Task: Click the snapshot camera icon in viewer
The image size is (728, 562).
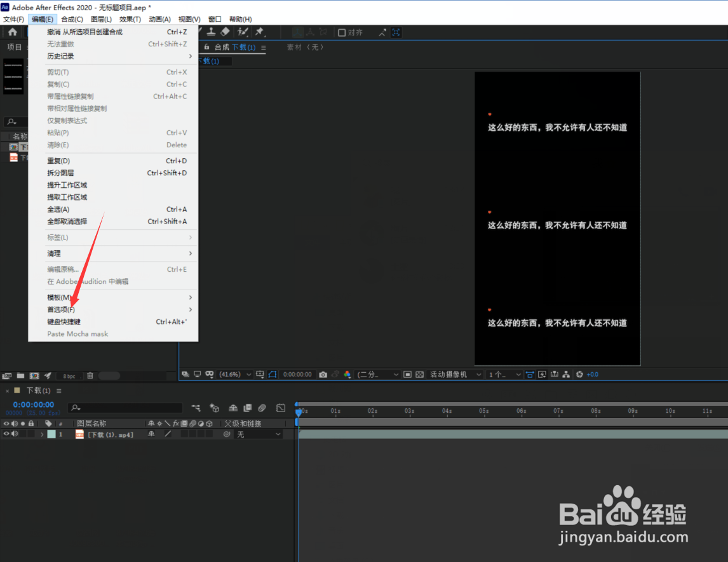Action: 323,375
